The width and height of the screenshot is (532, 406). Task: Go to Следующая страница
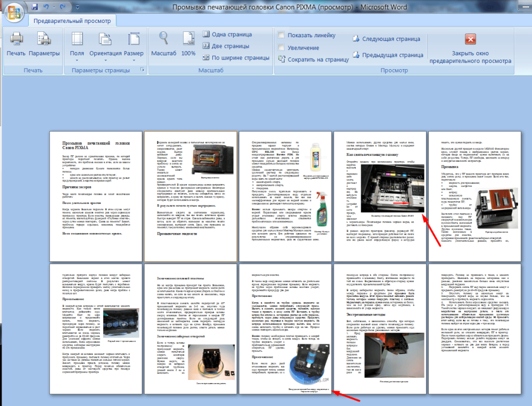click(x=386, y=39)
